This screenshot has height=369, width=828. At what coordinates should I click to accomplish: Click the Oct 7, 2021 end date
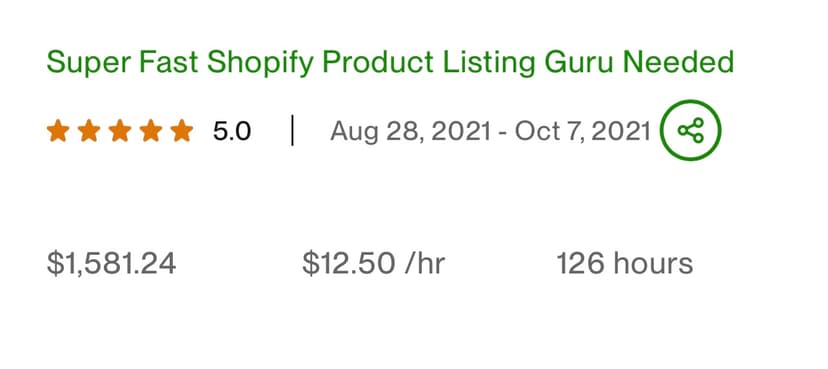pyautogui.click(x=582, y=131)
